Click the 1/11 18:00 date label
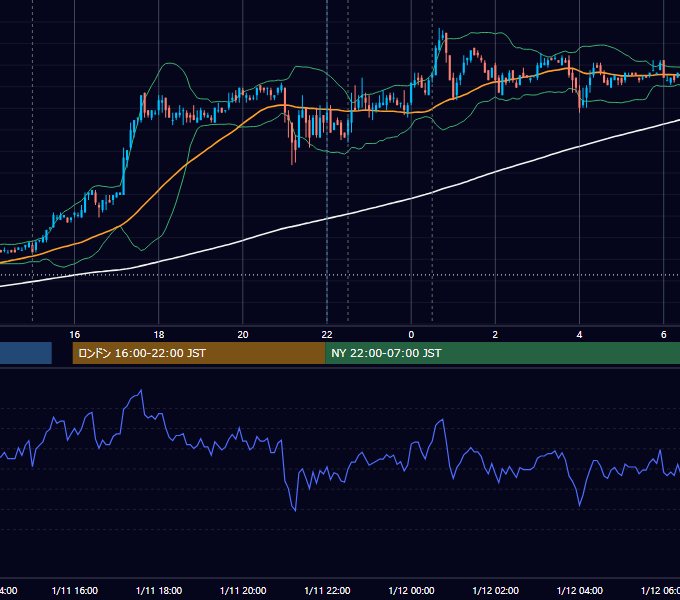Viewport: 680px width, 600px height. click(159, 590)
